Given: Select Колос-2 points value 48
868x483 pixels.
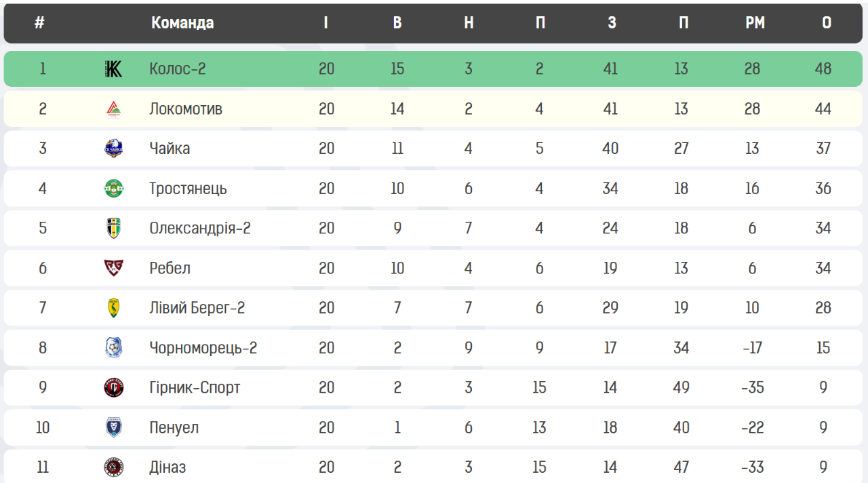Looking at the screenshot, I should (823, 69).
